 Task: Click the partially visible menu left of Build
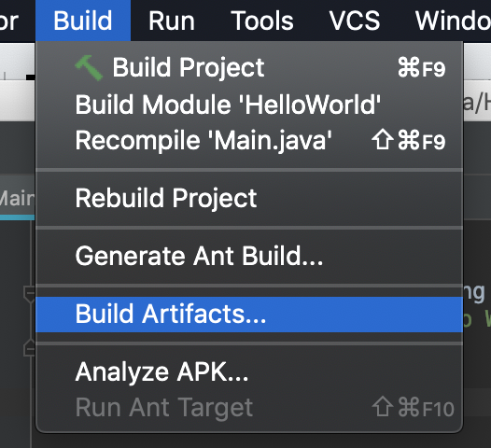pyautogui.click(x=9, y=21)
